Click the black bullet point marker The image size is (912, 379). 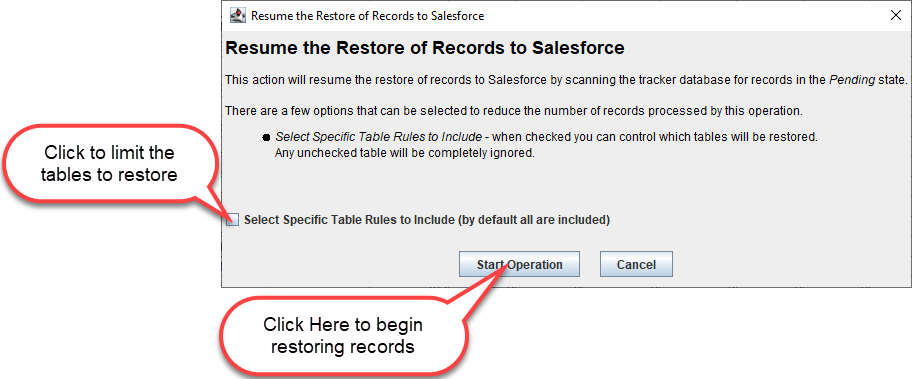266,138
